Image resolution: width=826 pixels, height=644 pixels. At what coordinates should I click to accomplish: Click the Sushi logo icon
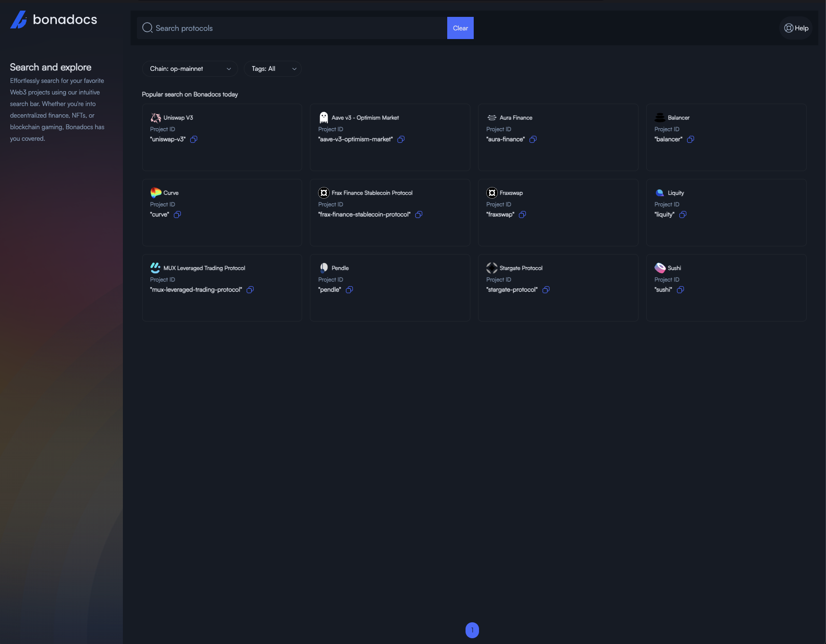(x=660, y=268)
